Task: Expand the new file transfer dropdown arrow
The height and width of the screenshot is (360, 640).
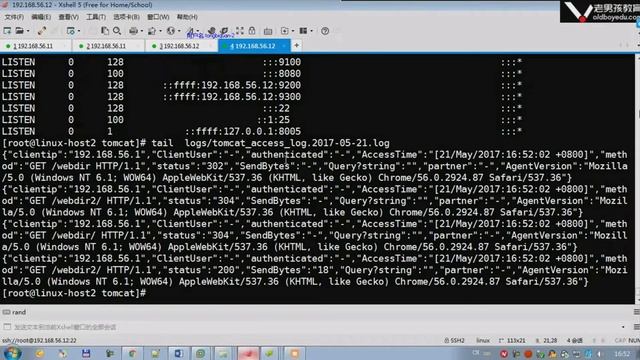Action: pyautogui.click(x=293, y=31)
